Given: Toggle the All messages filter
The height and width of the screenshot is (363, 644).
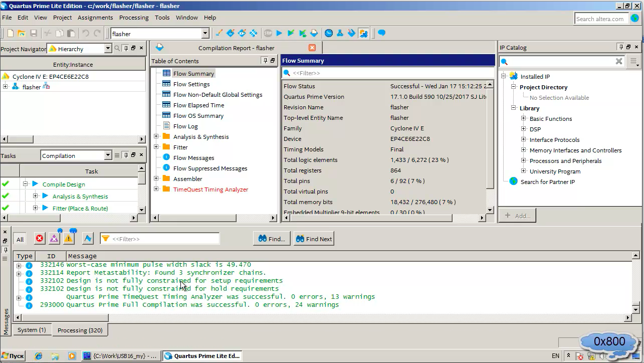Looking at the screenshot, I should pyautogui.click(x=20, y=239).
